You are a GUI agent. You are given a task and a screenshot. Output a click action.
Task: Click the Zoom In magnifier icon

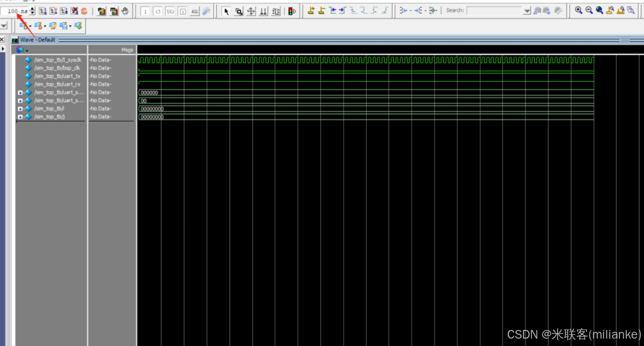pyautogui.click(x=578, y=10)
